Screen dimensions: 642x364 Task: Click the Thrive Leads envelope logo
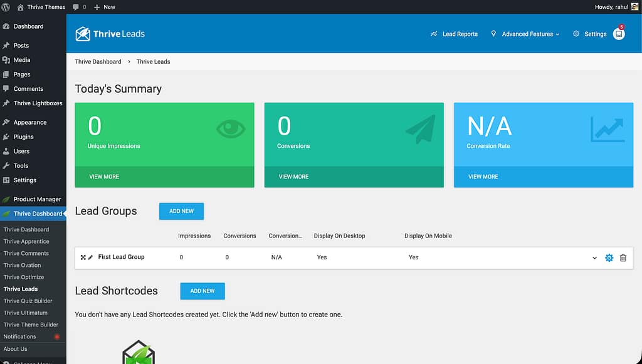pos(83,34)
